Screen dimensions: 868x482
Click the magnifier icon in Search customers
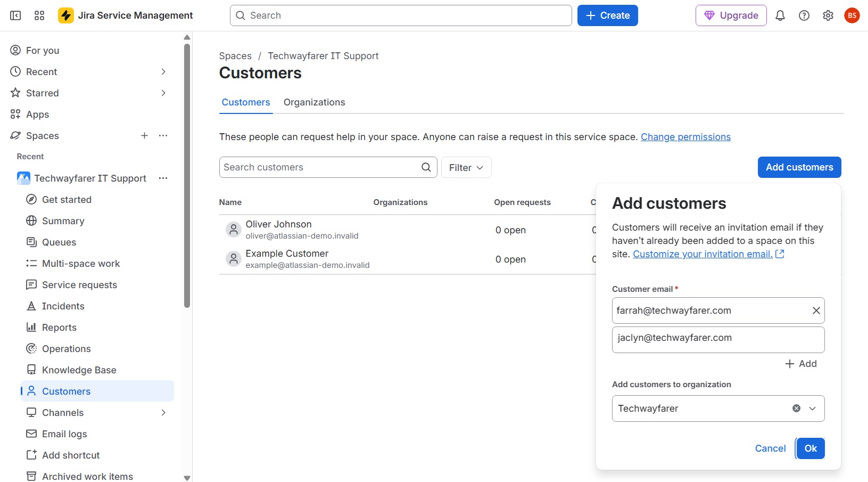click(x=426, y=167)
